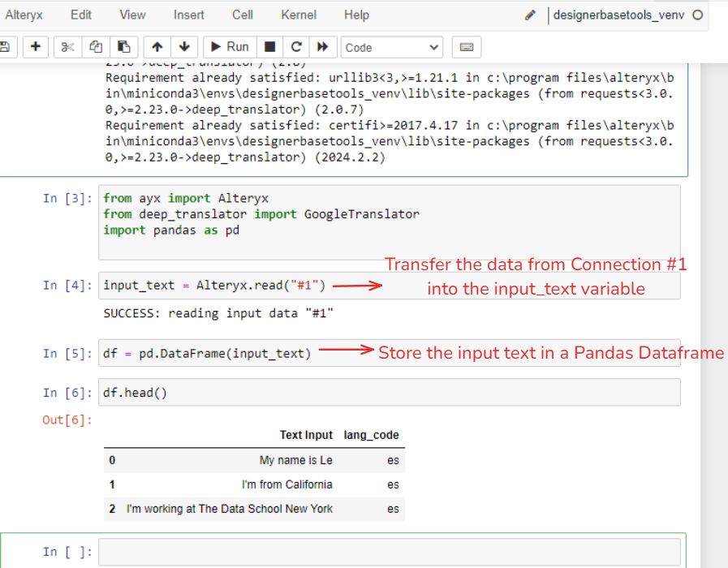The image size is (728, 568).
Task: Click the designerbasetools_venv kernel name
Action: [x=618, y=15]
